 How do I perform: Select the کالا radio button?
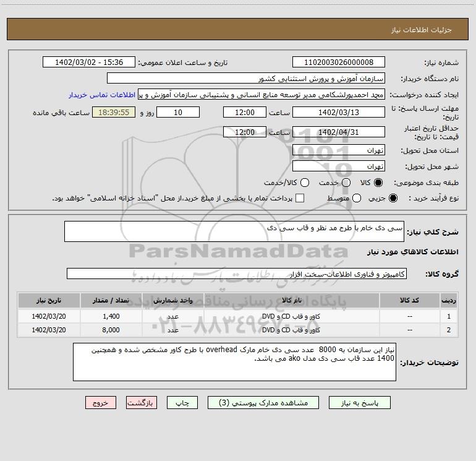click(x=378, y=183)
